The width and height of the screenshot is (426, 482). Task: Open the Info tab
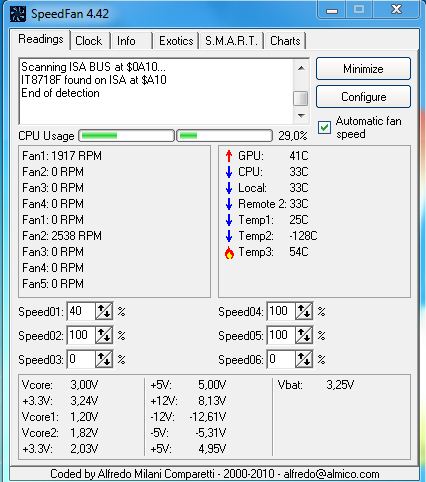[130, 41]
